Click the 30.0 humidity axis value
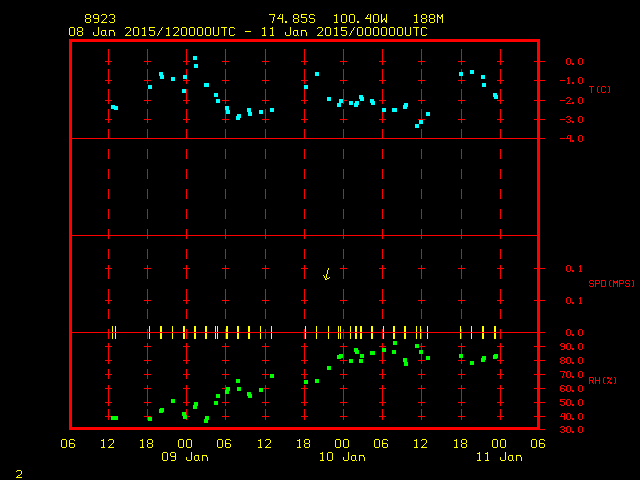 574,430
